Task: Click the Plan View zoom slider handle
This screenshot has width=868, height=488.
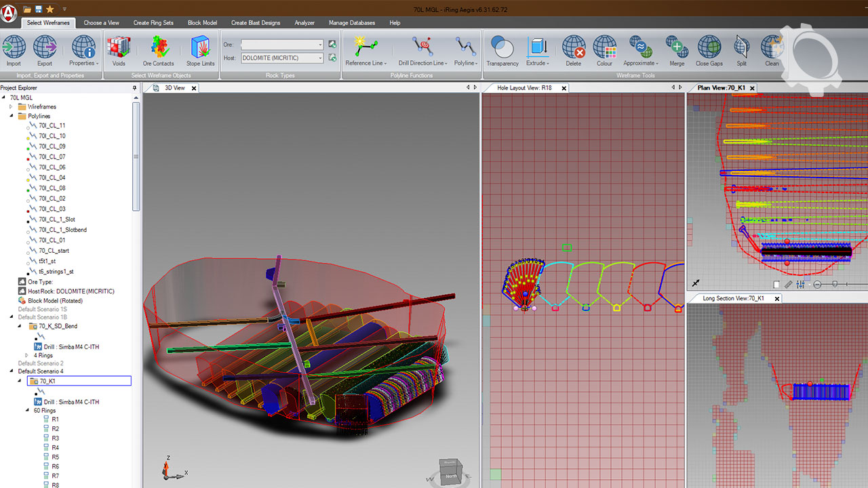Action: [x=835, y=285]
